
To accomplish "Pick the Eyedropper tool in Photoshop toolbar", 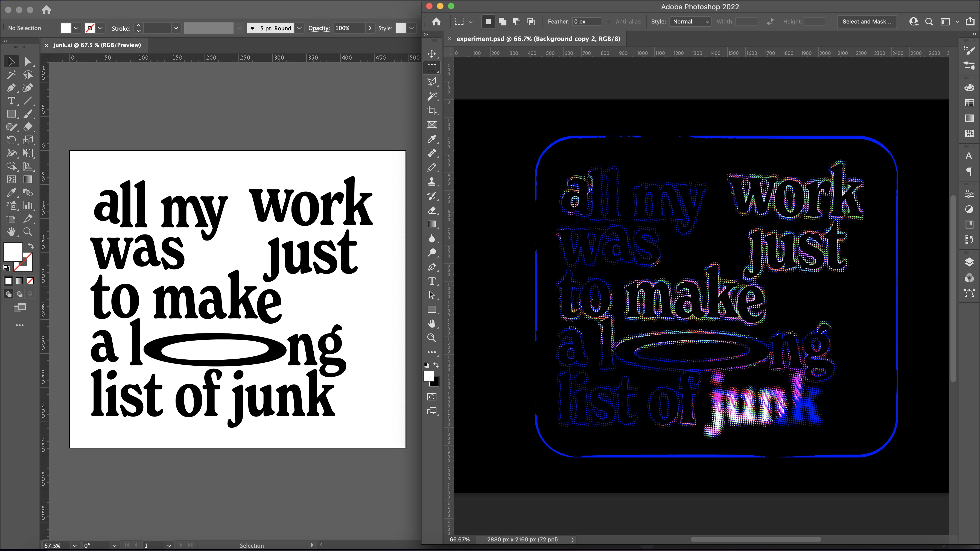I will pos(432,139).
